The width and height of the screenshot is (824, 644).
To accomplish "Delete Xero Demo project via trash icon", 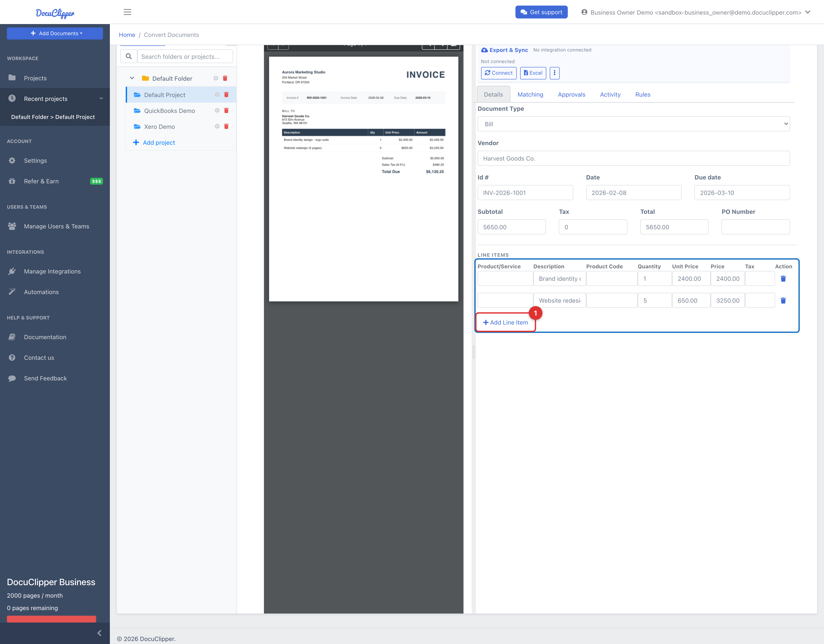I will click(226, 126).
